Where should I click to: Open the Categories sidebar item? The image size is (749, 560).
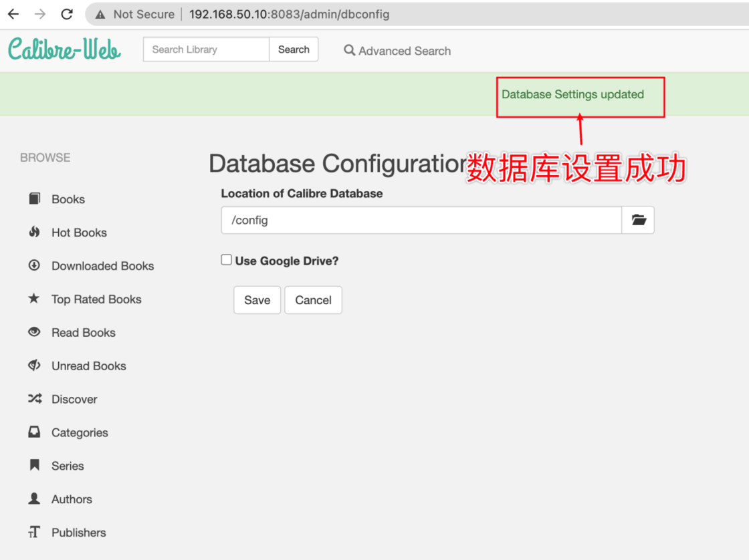tap(80, 432)
